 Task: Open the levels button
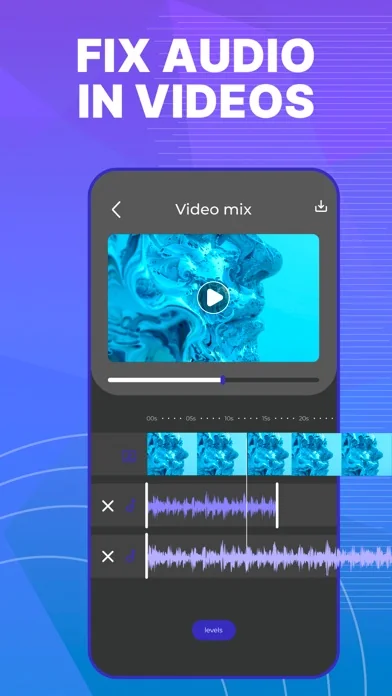point(214,630)
